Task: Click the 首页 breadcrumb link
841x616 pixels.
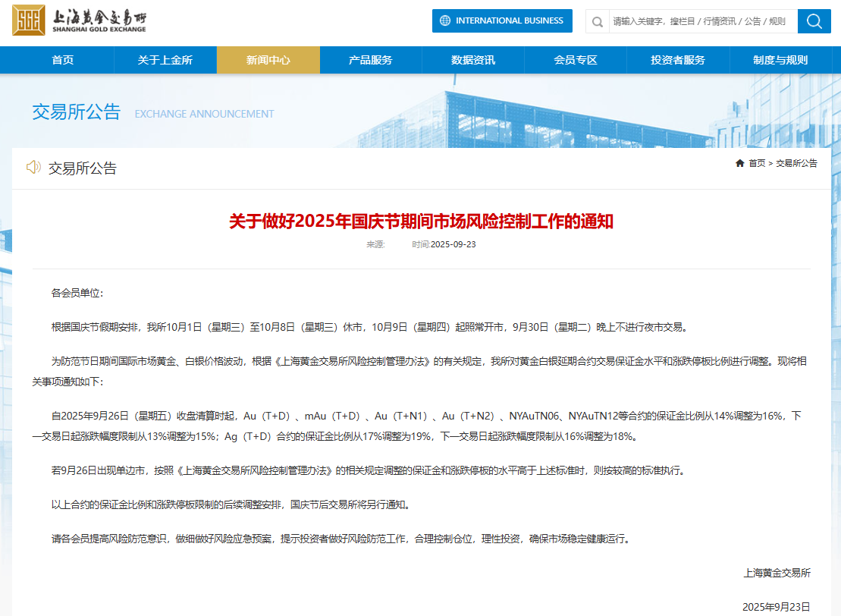Action: [x=756, y=163]
